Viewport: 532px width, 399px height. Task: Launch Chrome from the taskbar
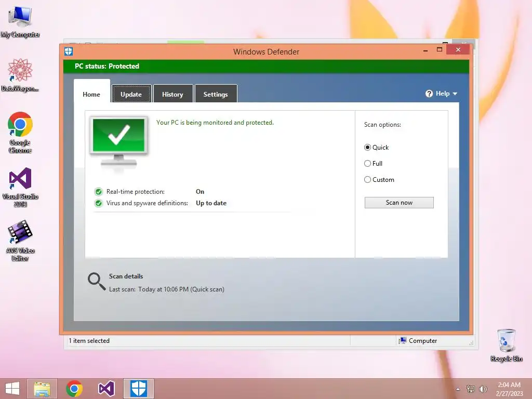pos(74,389)
